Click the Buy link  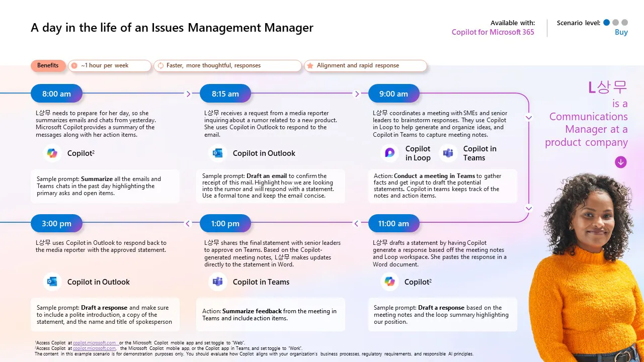(x=621, y=32)
